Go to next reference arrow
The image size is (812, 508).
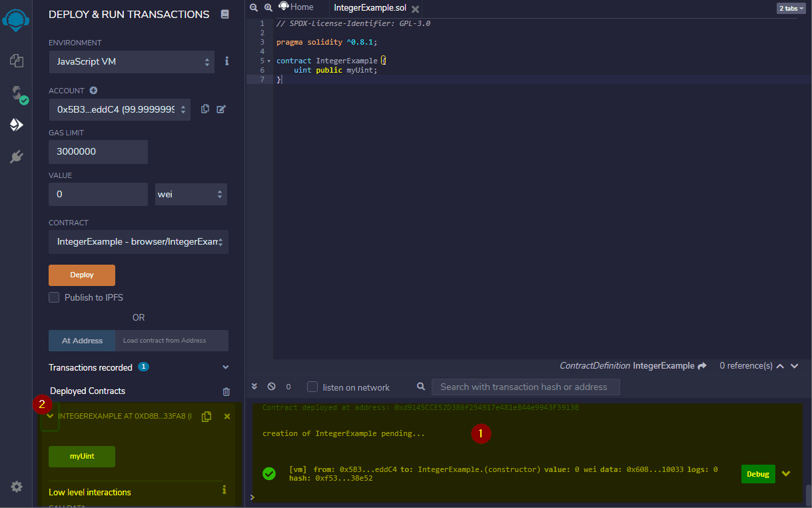coord(795,366)
